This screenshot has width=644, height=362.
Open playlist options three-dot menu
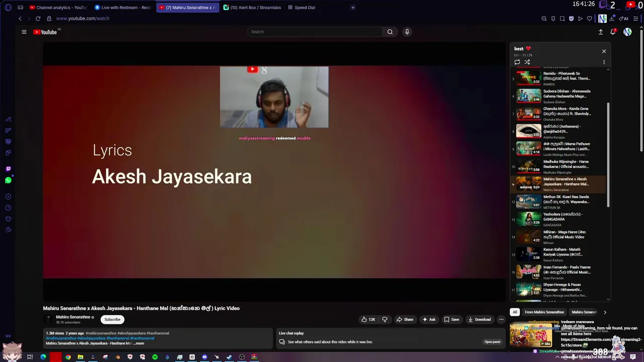(x=604, y=62)
